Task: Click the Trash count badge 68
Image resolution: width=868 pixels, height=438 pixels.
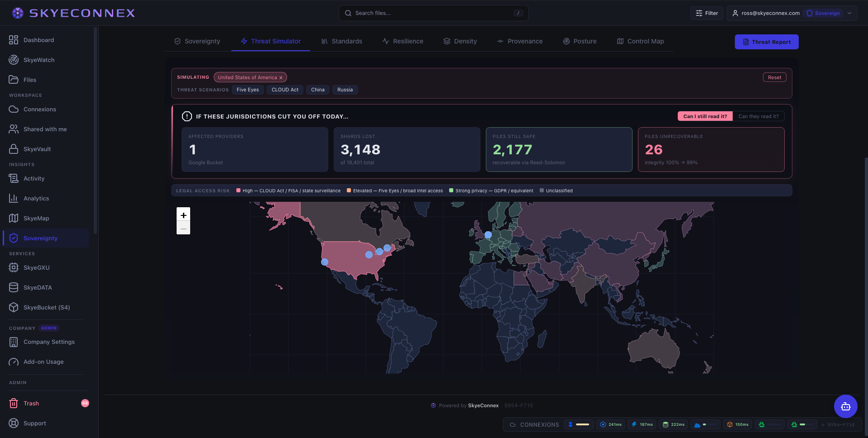Action: [x=85, y=403]
